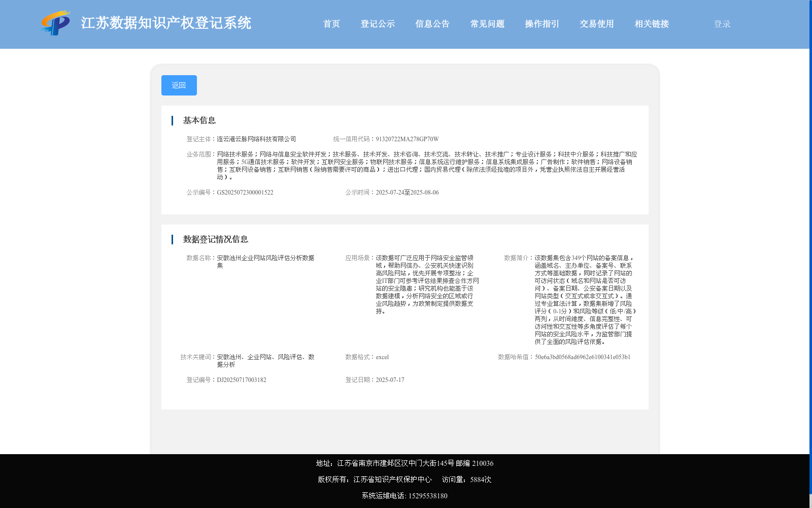
Task: Click data format value excel
Action: [382, 357]
